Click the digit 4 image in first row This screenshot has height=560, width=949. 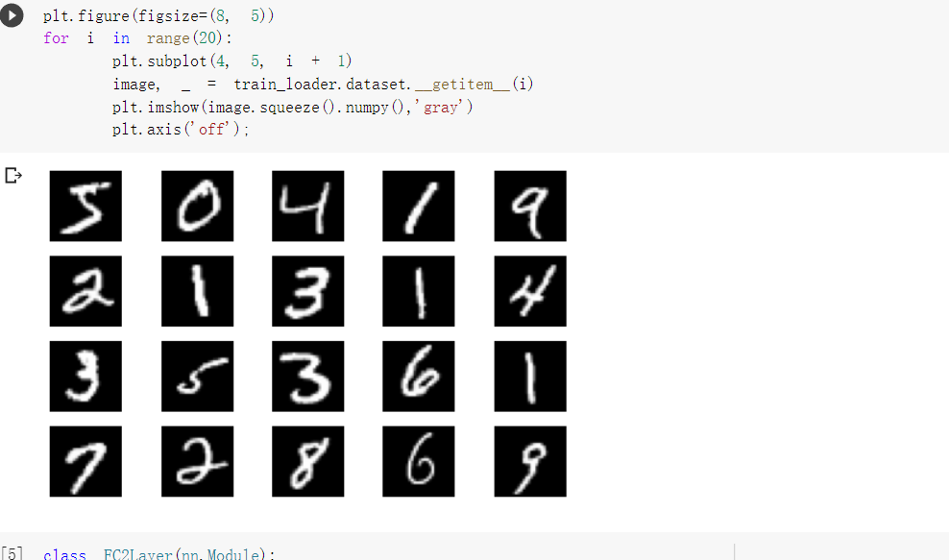click(x=308, y=206)
